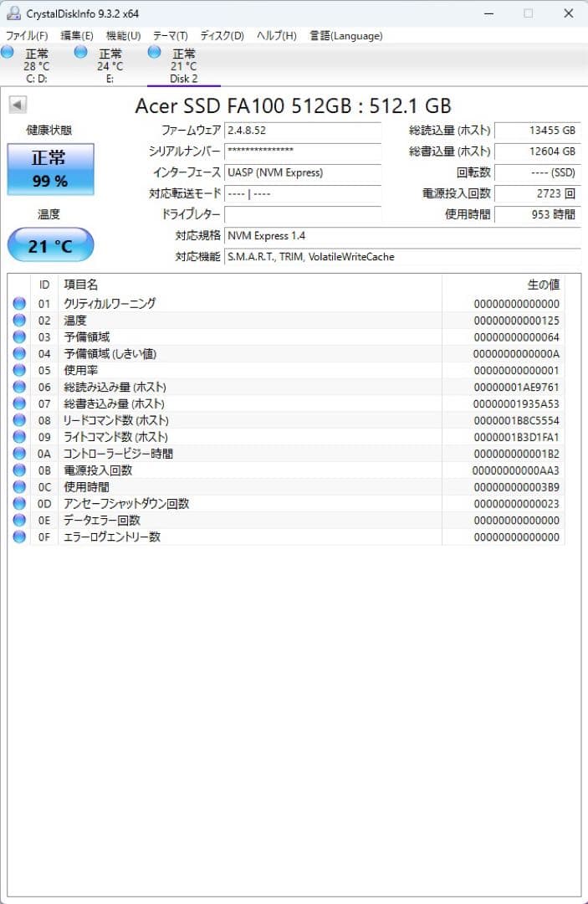Click the status orb for E: drive
Screen dimensions: 588x904
80,52
